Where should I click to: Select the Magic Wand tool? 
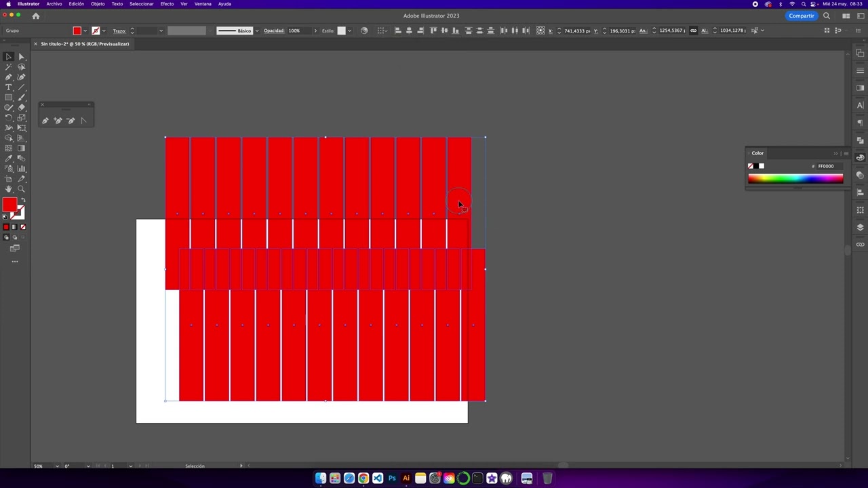tap(8, 67)
